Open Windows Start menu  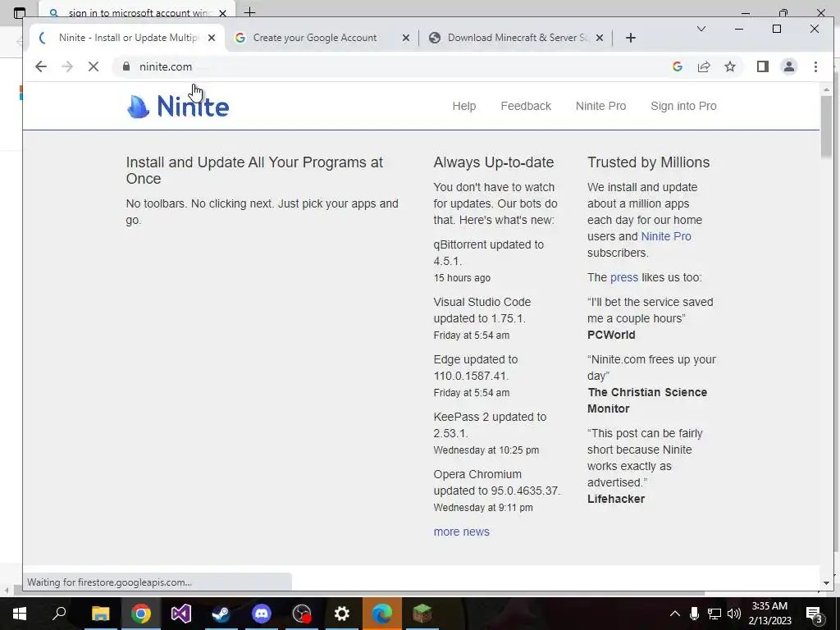[20, 614]
